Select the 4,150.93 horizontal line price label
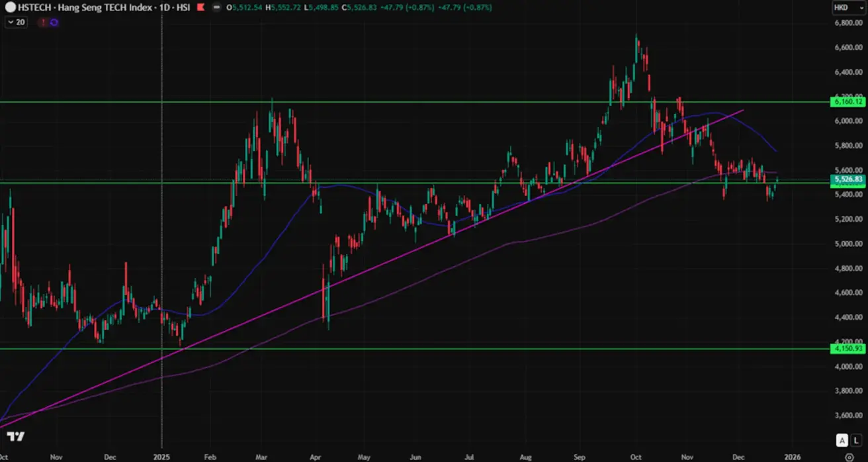Image resolution: width=868 pixels, height=462 pixels. 847,348
